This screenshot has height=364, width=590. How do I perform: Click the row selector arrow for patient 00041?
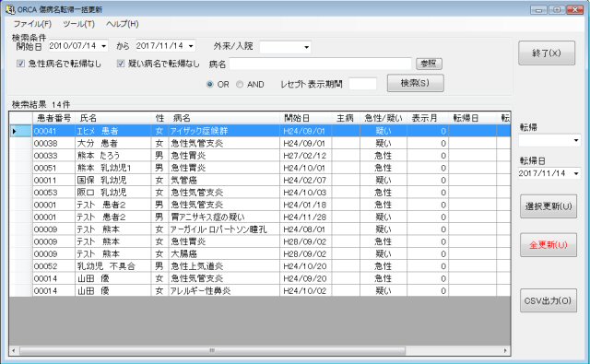[20, 131]
